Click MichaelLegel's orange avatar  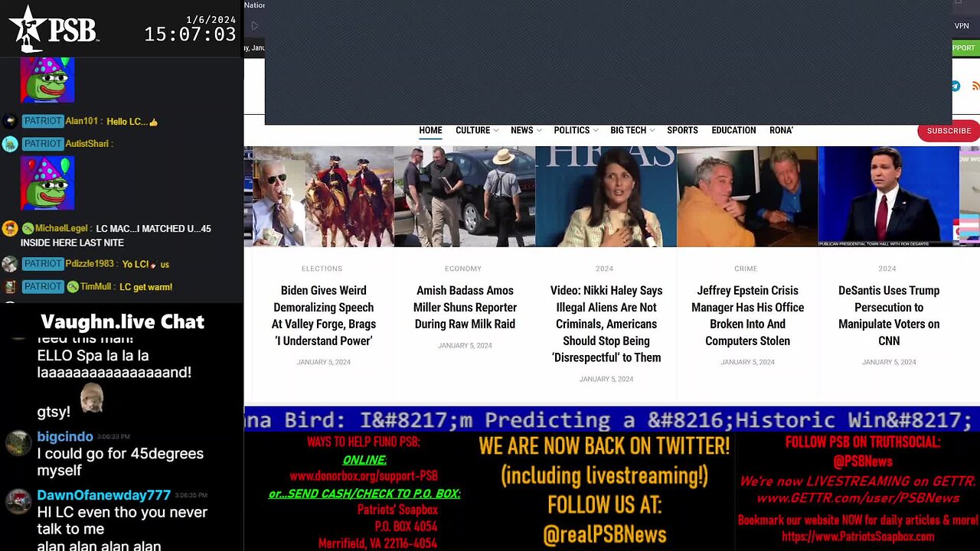(x=9, y=228)
